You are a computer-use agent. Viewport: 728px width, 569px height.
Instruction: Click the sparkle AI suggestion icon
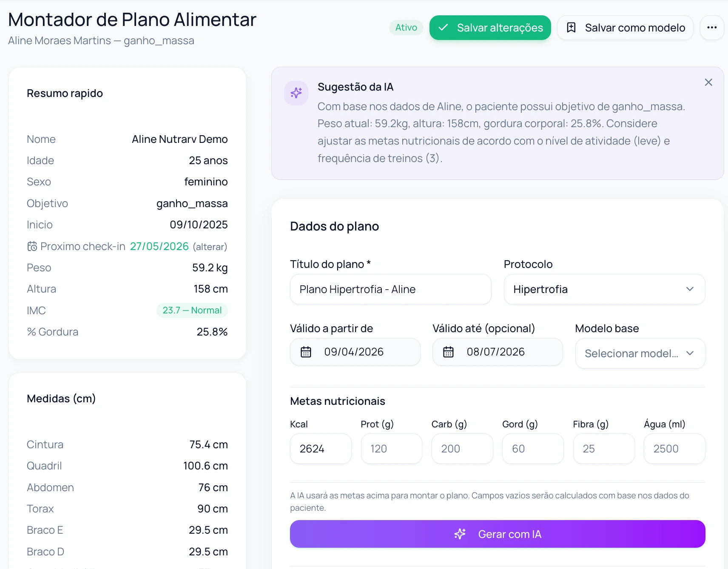[x=296, y=93]
